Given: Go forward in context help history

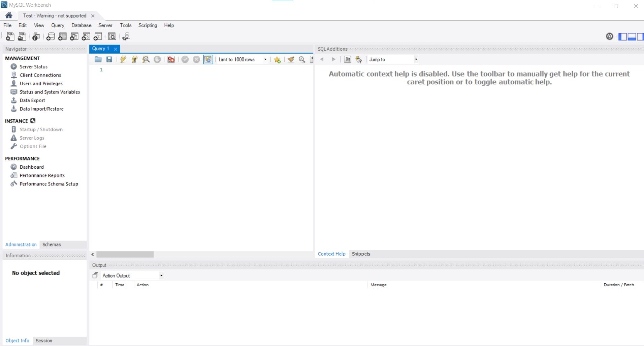Looking at the screenshot, I should pos(333,59).
